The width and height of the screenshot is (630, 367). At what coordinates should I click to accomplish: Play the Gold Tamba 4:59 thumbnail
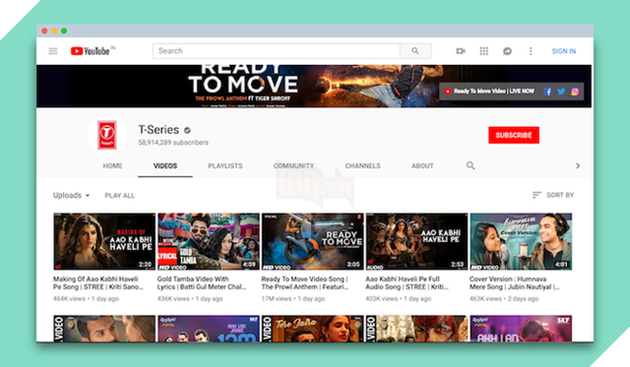click(208, 241)
